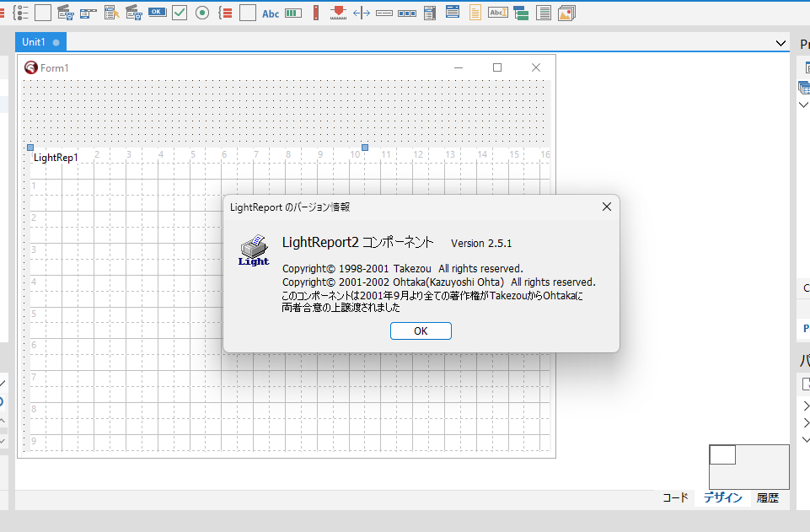Click the Light printer logo in the dialog

tap(254, 250)
